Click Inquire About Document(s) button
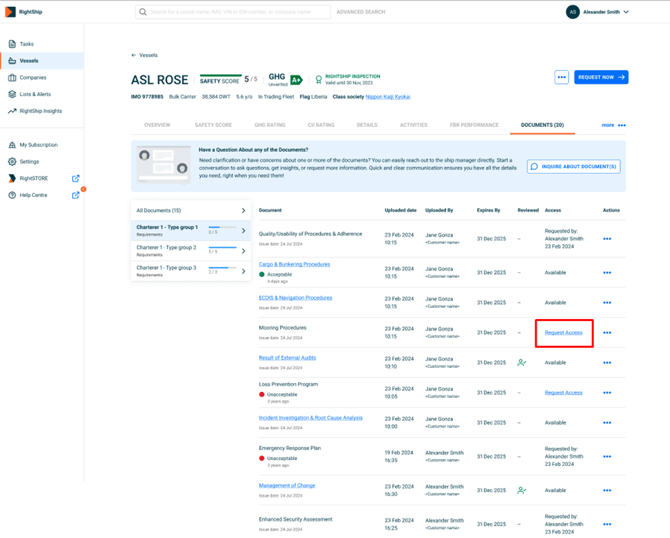Screen dimensions: 670x538 (x=574, y=167)
